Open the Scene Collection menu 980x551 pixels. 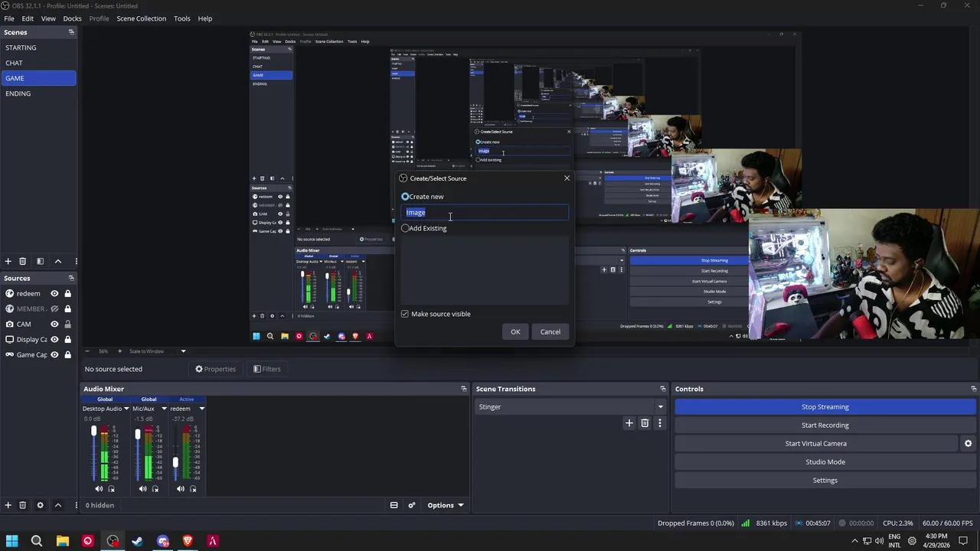click(x=141, y=18)
